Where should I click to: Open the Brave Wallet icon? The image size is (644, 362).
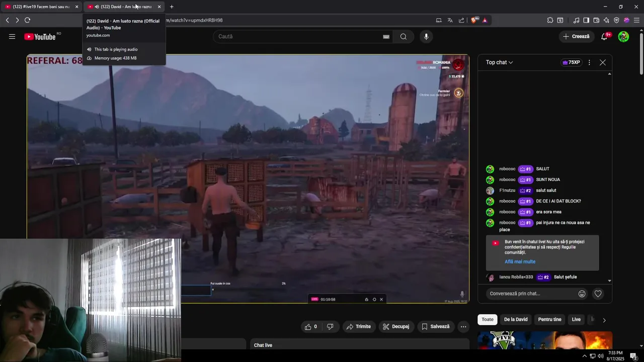[x=596, y=20]
